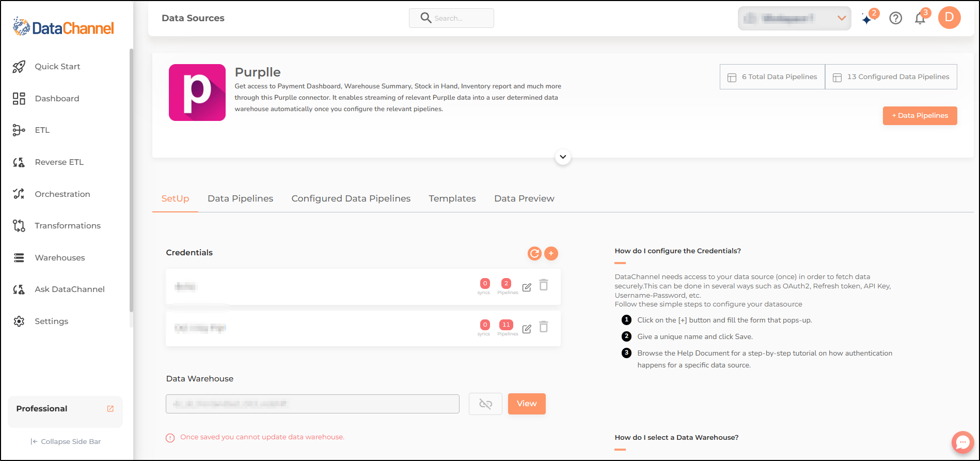This screenshot has width=980, height=461.
Task: Click the Search input field
Action: click(451, 18)
